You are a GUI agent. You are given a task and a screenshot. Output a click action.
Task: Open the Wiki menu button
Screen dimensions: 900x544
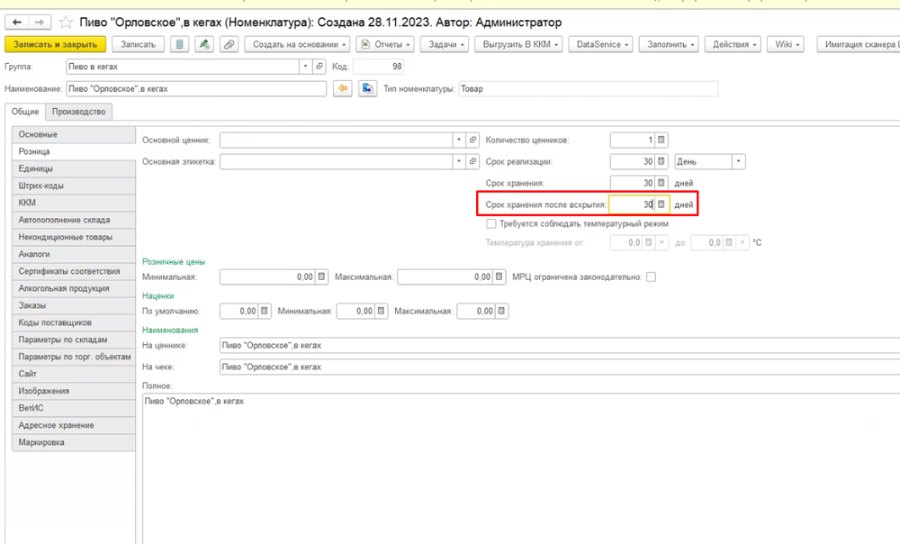coord(785,44)
